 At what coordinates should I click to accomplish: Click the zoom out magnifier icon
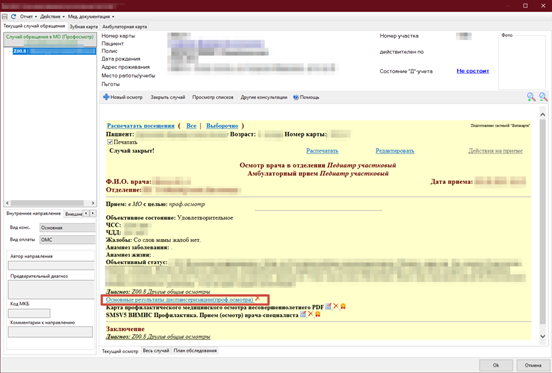[543, 97]
